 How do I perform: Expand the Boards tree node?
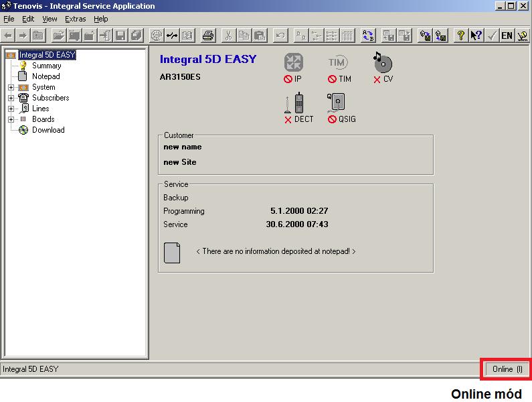pyautogui.click(x=11, y=120)
